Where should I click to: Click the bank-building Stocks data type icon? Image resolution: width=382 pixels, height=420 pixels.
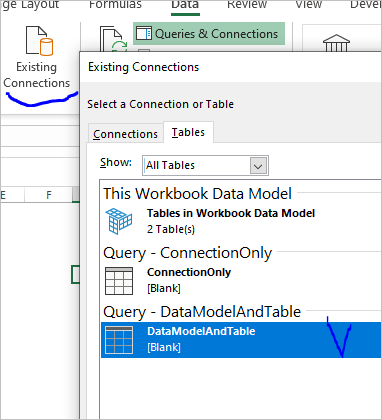pyautogui.click(x=336, y=43)
